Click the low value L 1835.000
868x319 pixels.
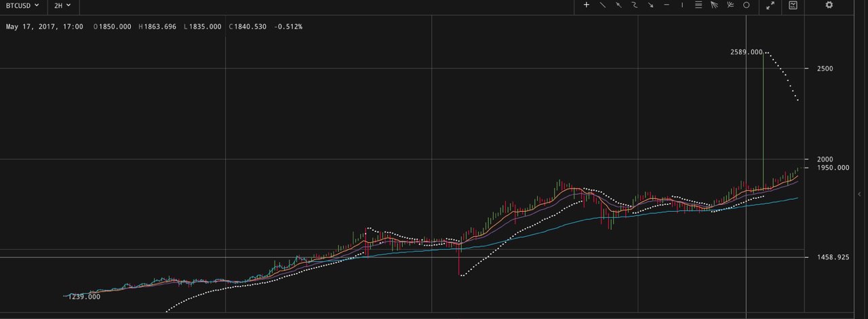coord(202,26)
